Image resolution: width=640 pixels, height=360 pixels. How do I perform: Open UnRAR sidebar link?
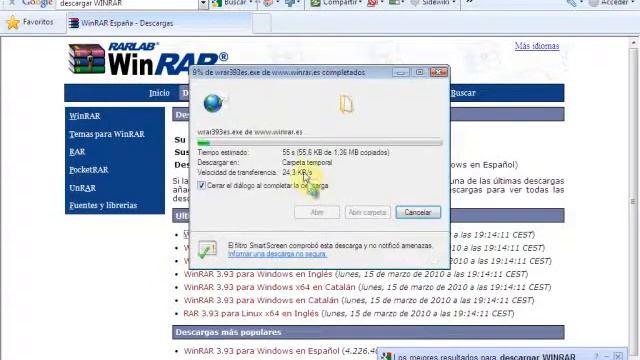pos(82,188)
